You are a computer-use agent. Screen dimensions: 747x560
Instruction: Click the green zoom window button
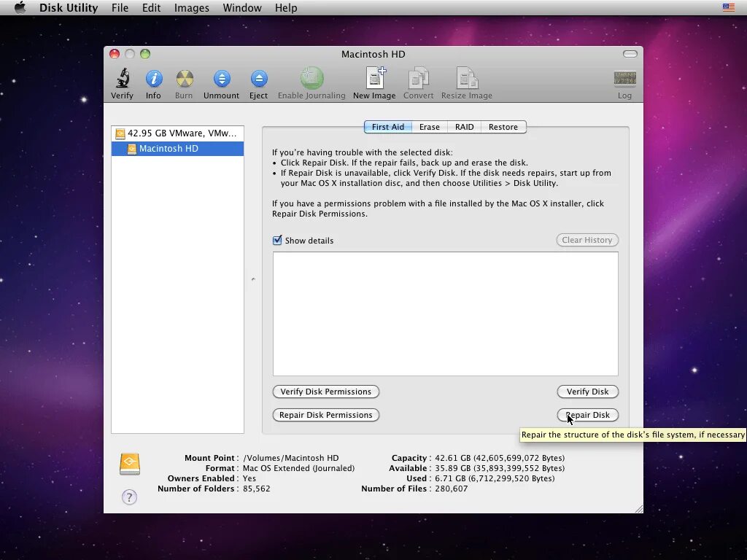click(145, 54)
